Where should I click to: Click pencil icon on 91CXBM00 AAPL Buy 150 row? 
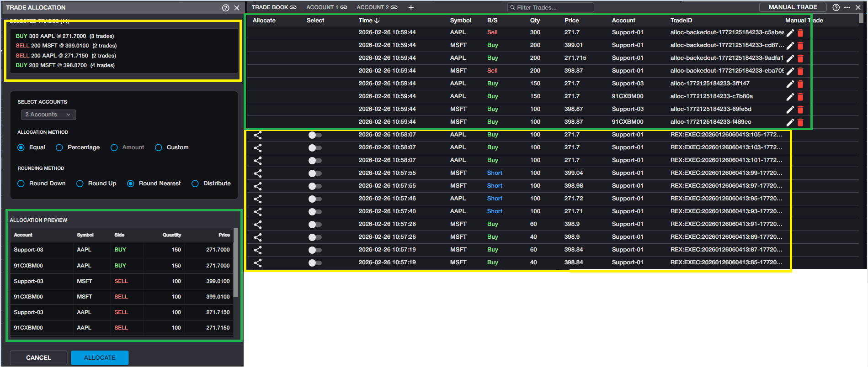[x=789, y=97]
